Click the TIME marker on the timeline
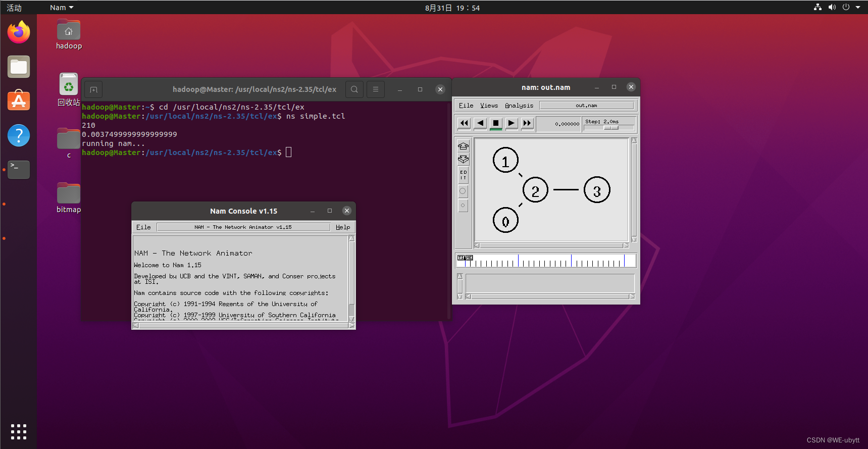Screen dimensions: 868x449 (x=465, y=258)
